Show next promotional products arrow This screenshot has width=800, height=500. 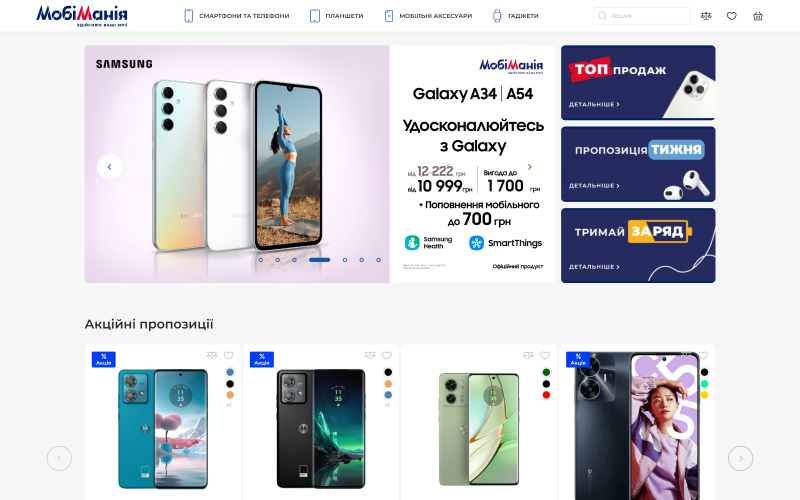tap(740, 458)
